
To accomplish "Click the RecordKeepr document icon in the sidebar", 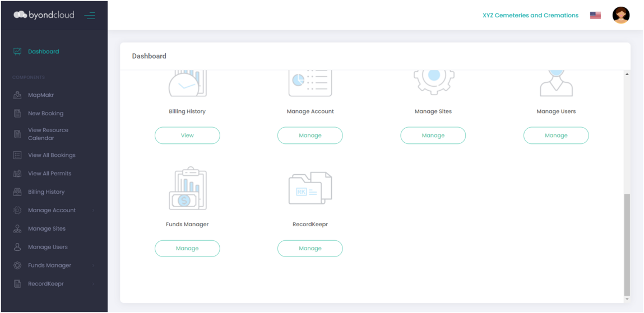I will 17,284.
